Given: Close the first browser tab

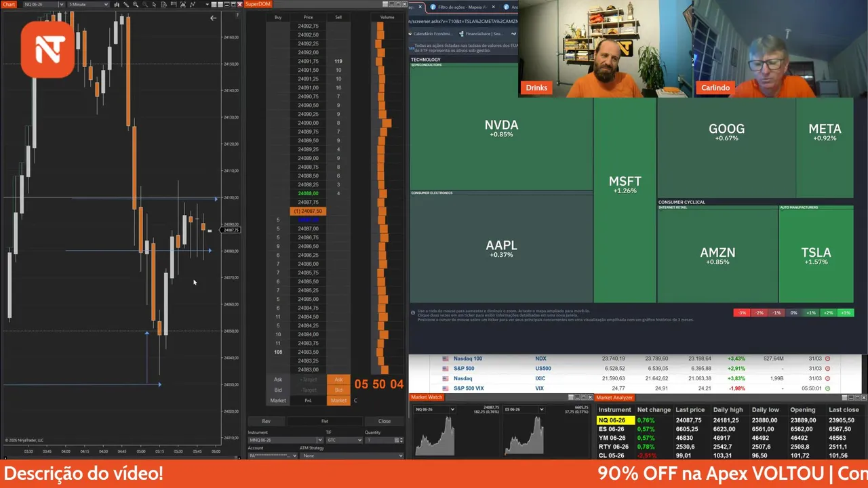Looking at the screenshot, I should 420,7.
